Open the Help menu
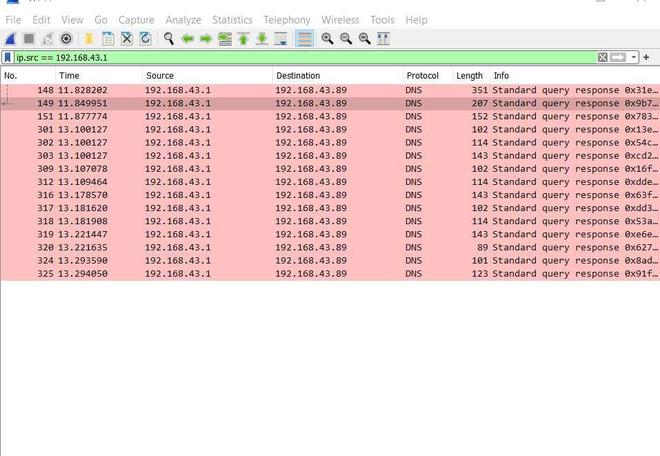This screenshot has height=456, width=660. click(x=416, y=20)
